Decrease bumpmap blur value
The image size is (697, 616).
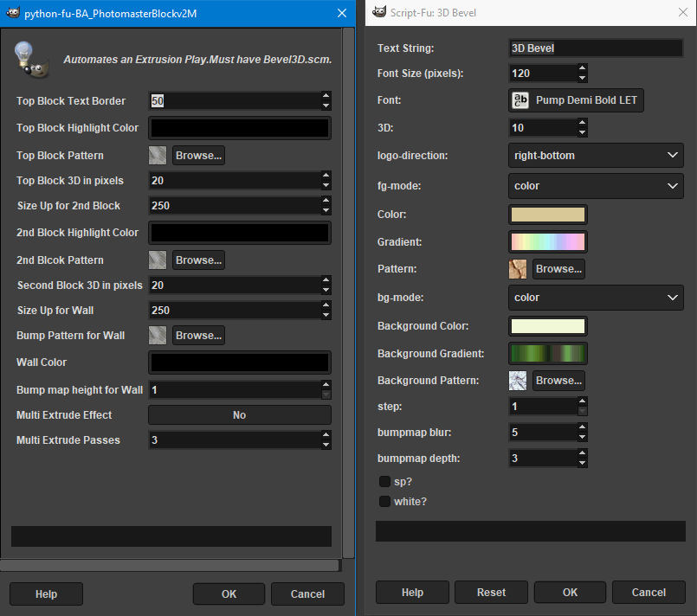tap(582, 438)
